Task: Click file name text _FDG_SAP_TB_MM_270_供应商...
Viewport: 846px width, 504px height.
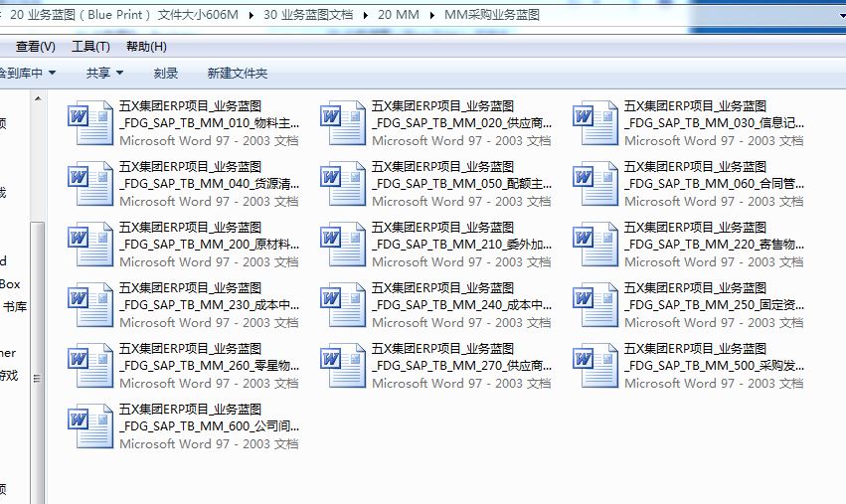Action: [x=462, y=365]
